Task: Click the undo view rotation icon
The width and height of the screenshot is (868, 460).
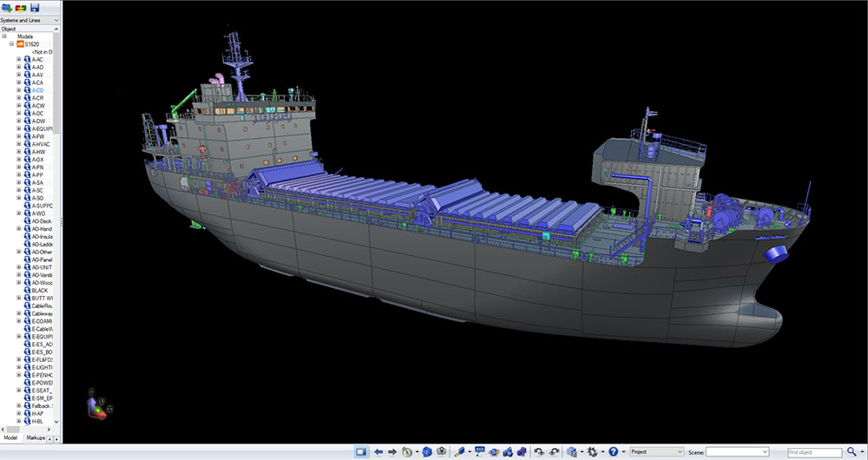Action: [539, 451]
